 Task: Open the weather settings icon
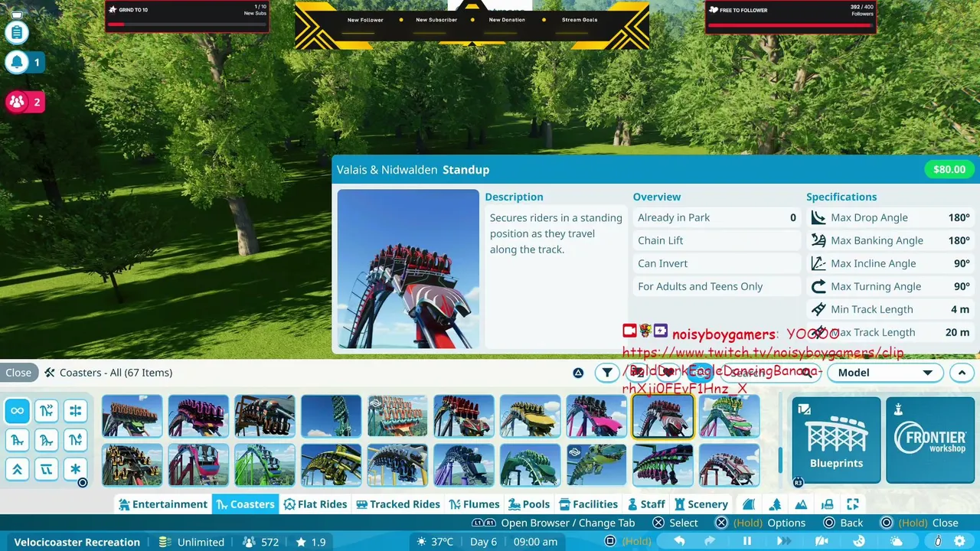(896, 542)
